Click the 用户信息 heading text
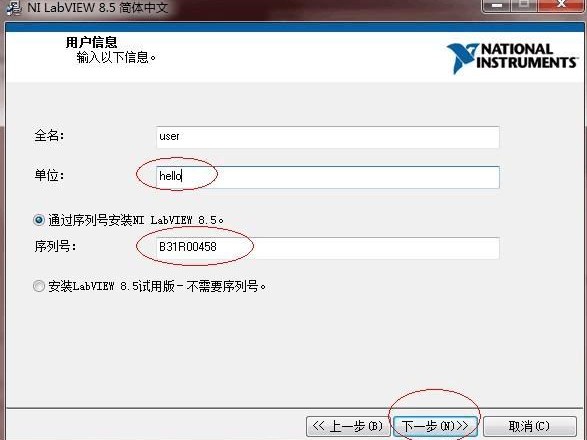 coord(91,42)
